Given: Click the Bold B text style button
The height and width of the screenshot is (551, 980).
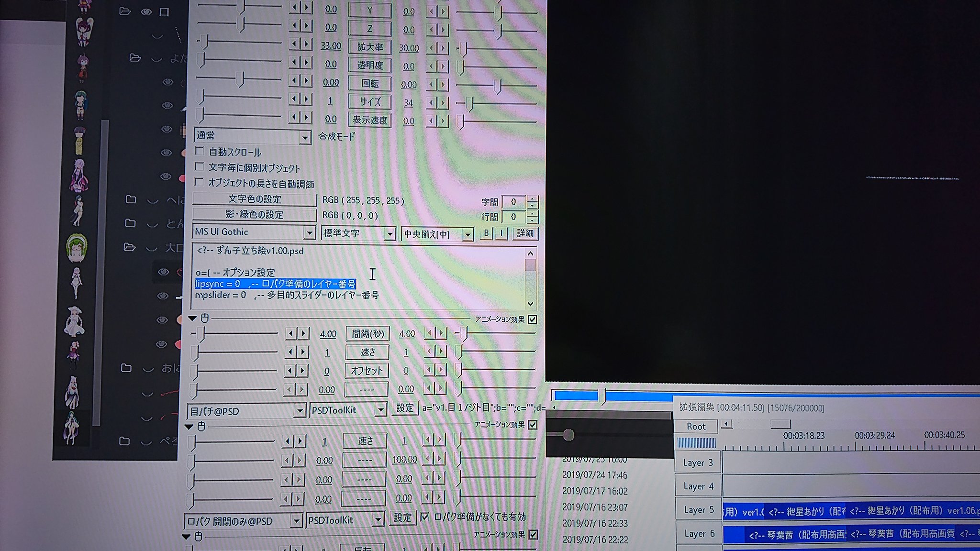Looking at the screenshot, I should coord(486,233).
